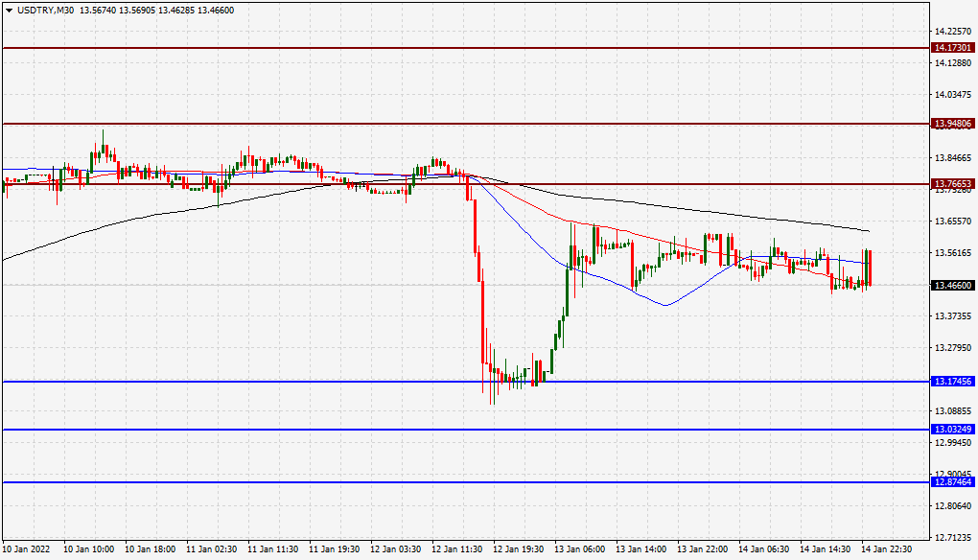Select the 13.56165 price scale value
The width and height of the screenshot is (978, 560).
pos(953,253)
